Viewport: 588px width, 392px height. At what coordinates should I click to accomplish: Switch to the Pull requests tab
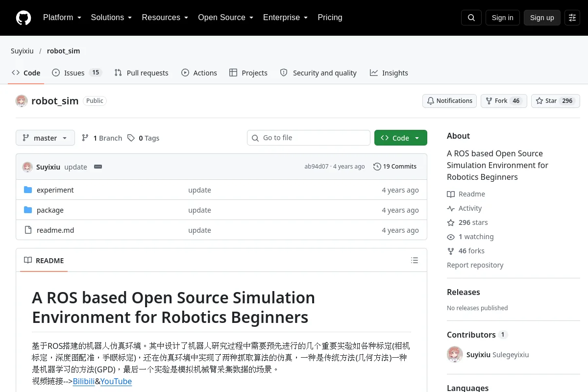[141, 73]
